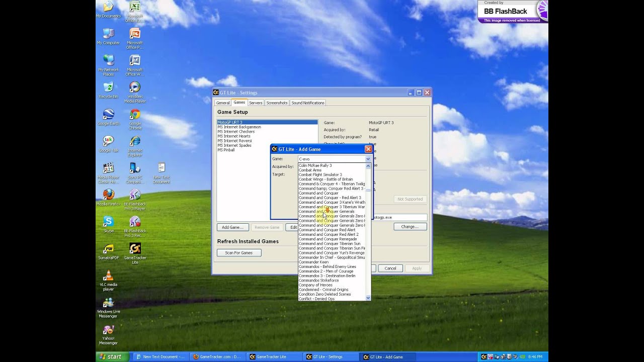
Task: Choose Colin McRae Rally 3 option
Action: click(332, 165)
